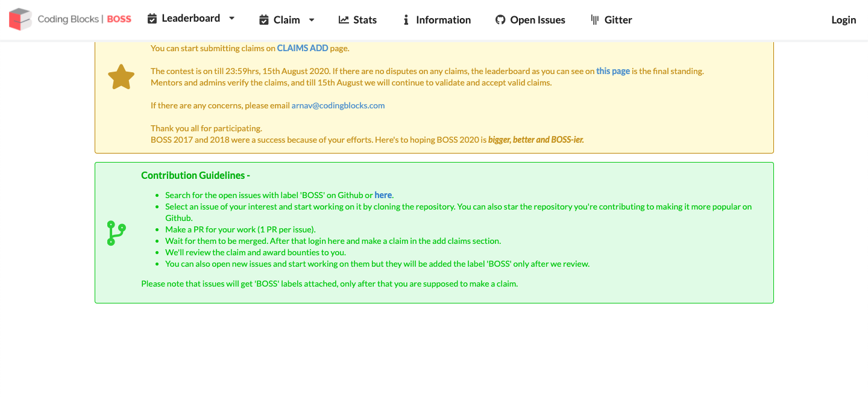Image resolution: width=868 pixels, height=398 pixels.
Task: Click 'We'll review the claim and award bounties' bullet
Action: 256,252
